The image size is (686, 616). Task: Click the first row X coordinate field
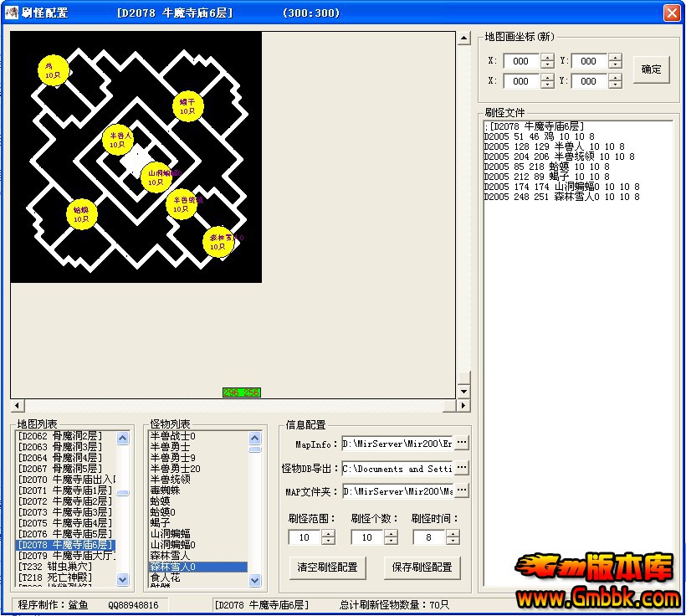(521, 61)
